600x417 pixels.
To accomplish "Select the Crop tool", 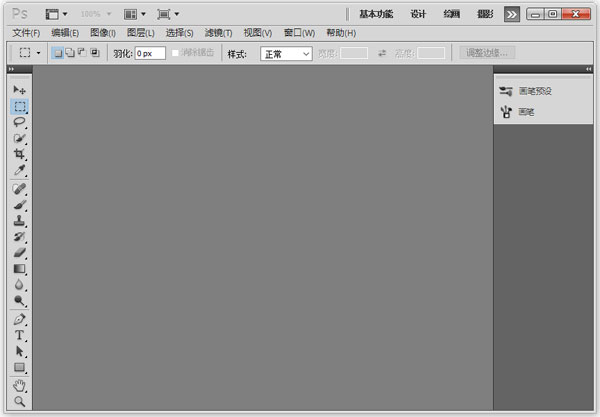I will tap(19, 154).
